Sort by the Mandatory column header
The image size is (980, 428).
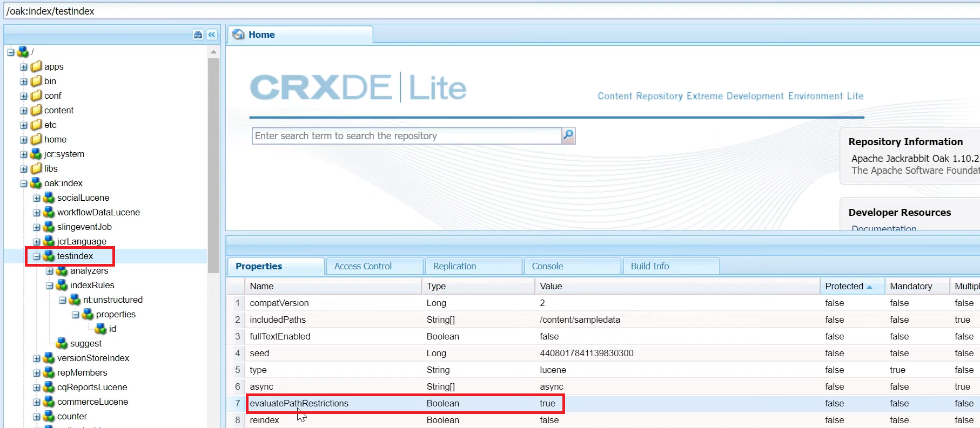click(917, 286)
